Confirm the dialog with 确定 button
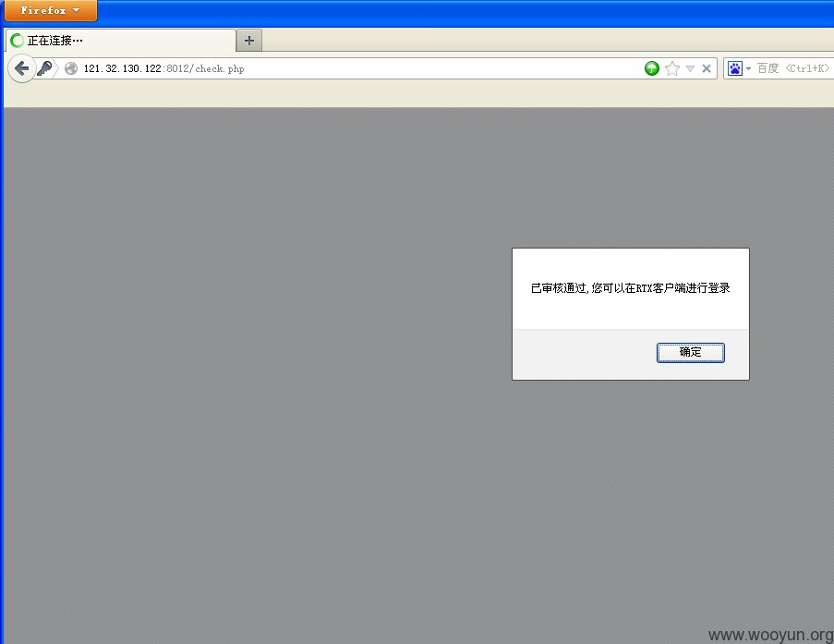Viewport: 834px width, 644px height. click(691, 352)
